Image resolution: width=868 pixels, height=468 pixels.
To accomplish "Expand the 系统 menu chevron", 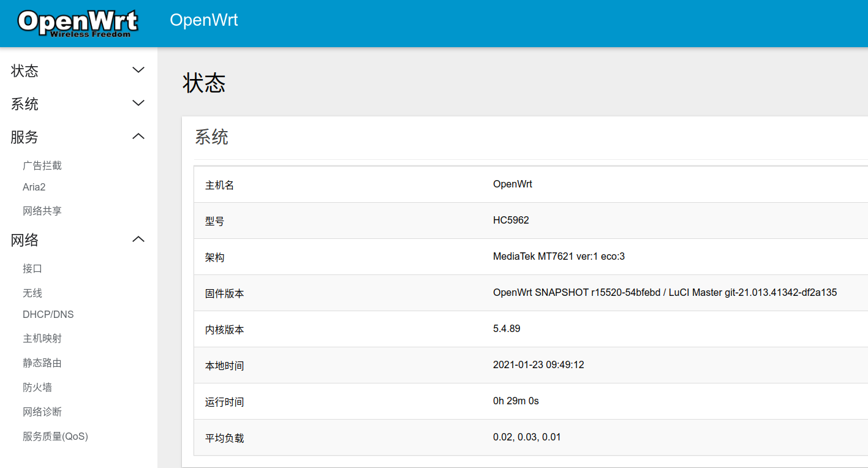I will coord(138,104).
